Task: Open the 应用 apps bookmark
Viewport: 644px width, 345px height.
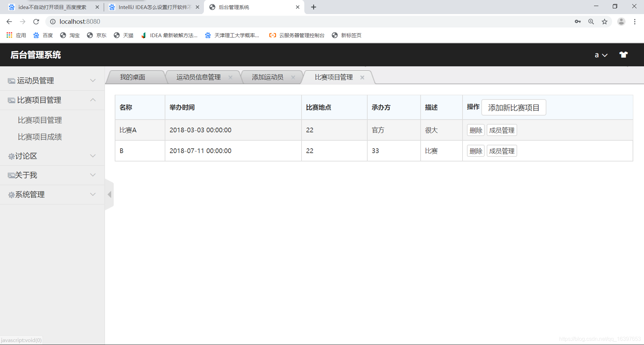Action: (x=16, y=35)
